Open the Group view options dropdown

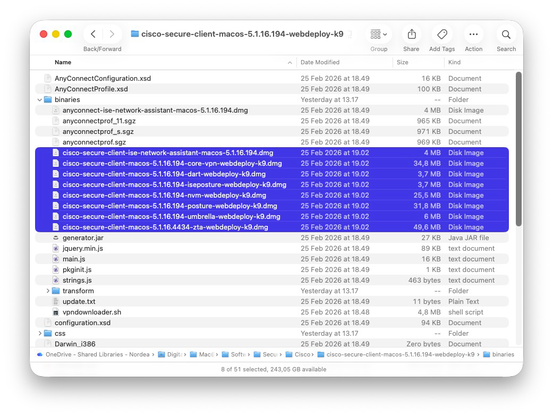[x=378, y=34]
